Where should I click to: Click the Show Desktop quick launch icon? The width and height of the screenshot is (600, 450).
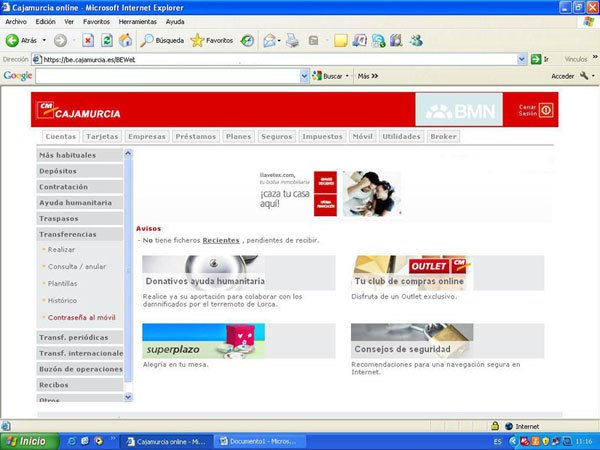pyautogui.click(x=85, y=441)
